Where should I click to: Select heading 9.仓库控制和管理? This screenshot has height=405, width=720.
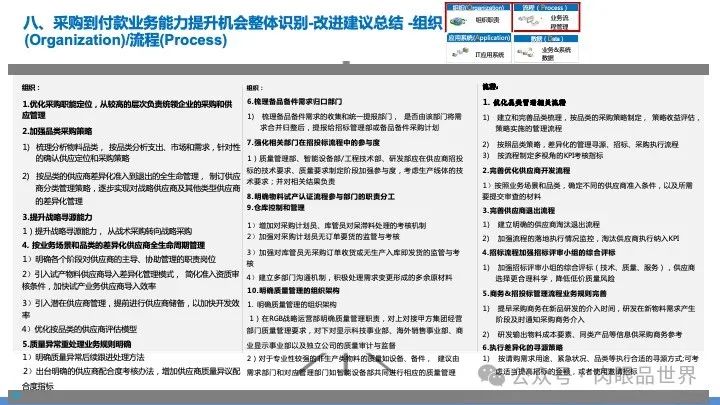pyautogui.click(x=276, y=208)
